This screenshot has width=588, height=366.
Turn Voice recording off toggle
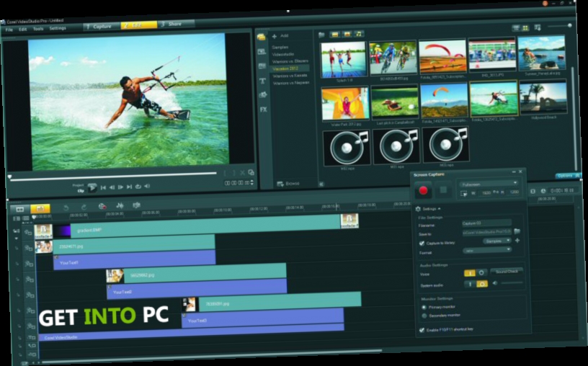481,272
